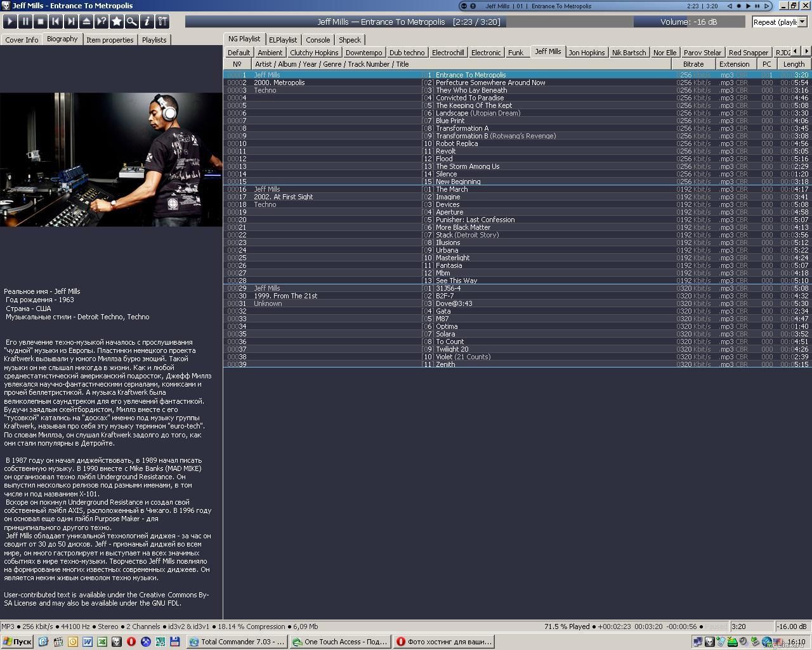Open the Parov Stelar playlist tab
Screen dimensions: 812x650
pyautogui.click(x=702, y=53)
